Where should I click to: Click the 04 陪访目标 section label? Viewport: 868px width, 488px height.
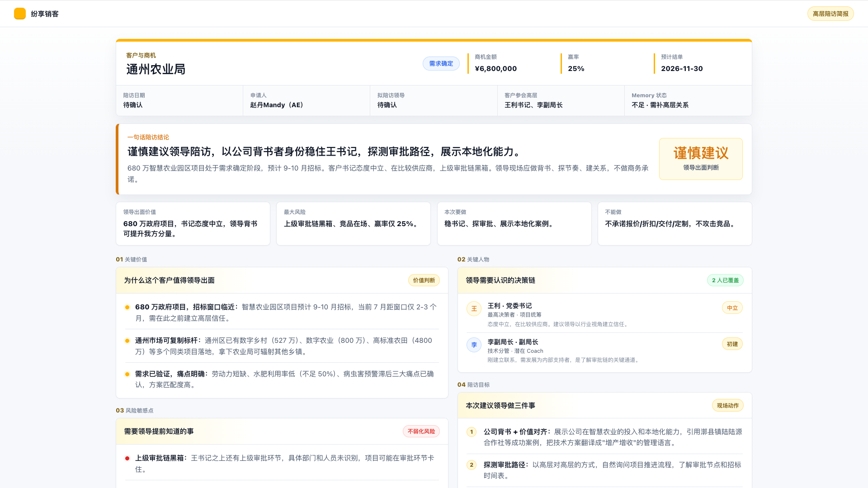473,385
